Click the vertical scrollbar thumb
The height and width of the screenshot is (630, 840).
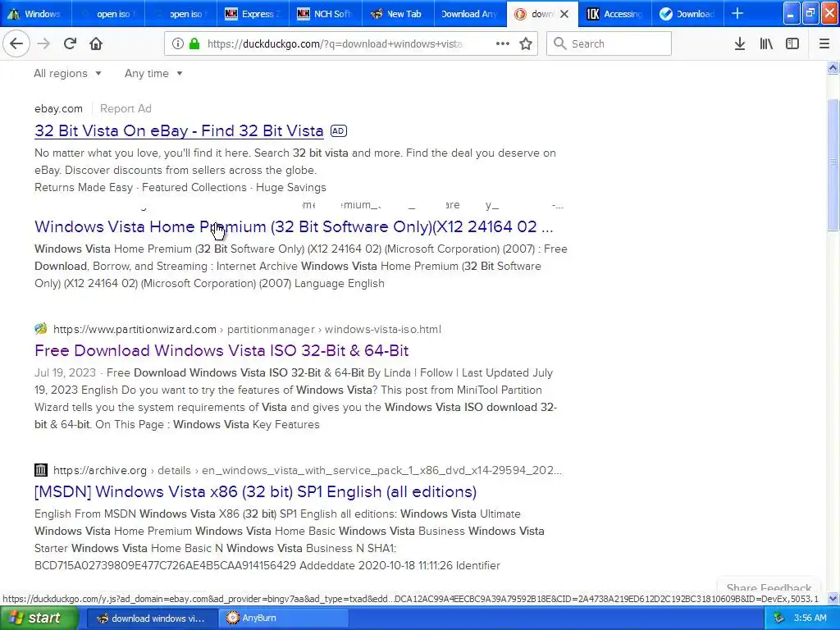pos(833,165)
